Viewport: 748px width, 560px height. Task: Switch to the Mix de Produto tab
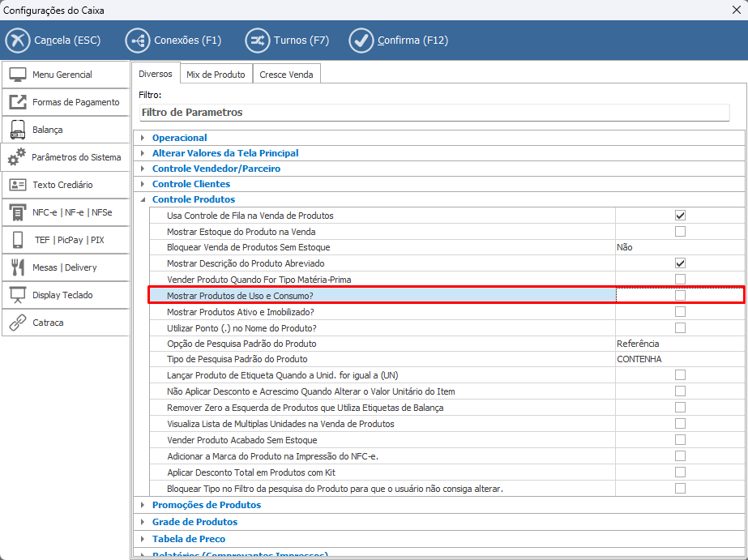pyautogui.click(x=216, y=75)
